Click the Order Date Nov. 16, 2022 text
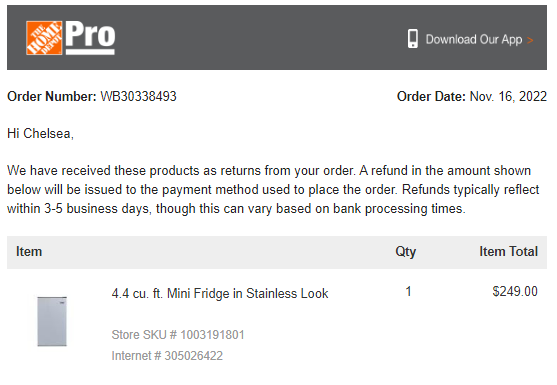The width and height of the screenshot is (557, 385). (472, 96)
